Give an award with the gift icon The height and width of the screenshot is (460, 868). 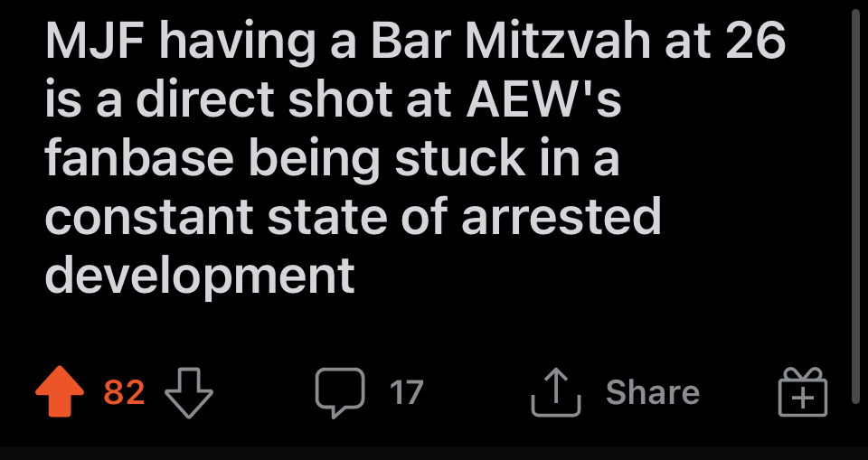(803, 391)
